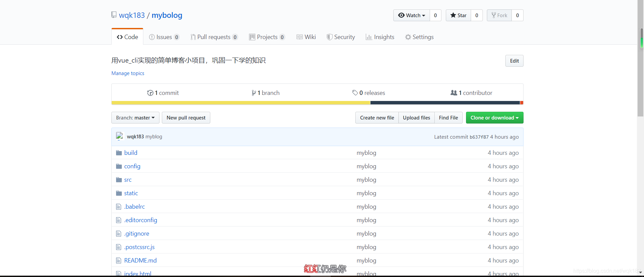Click the Security shield icon

point(329,37)
